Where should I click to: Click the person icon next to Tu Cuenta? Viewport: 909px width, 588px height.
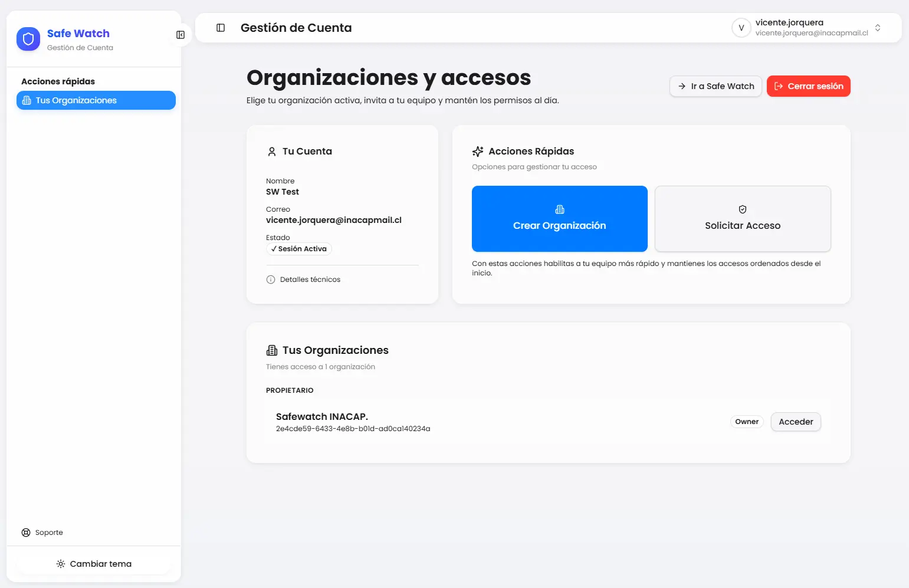click(272, 152)
